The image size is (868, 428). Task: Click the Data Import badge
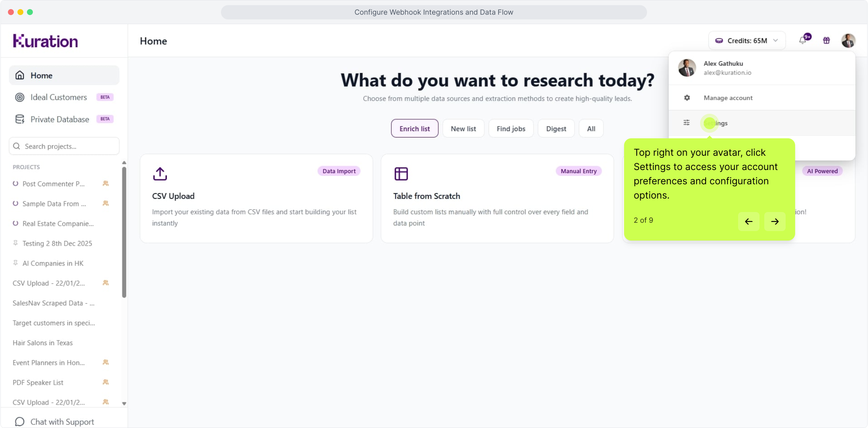[x=339, y=171]
